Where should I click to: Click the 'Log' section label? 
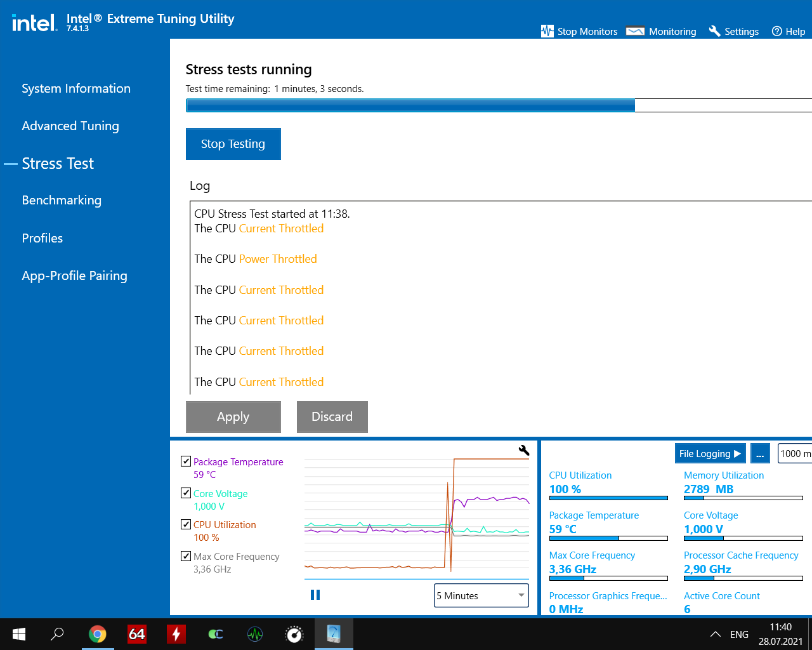[200, 185]
